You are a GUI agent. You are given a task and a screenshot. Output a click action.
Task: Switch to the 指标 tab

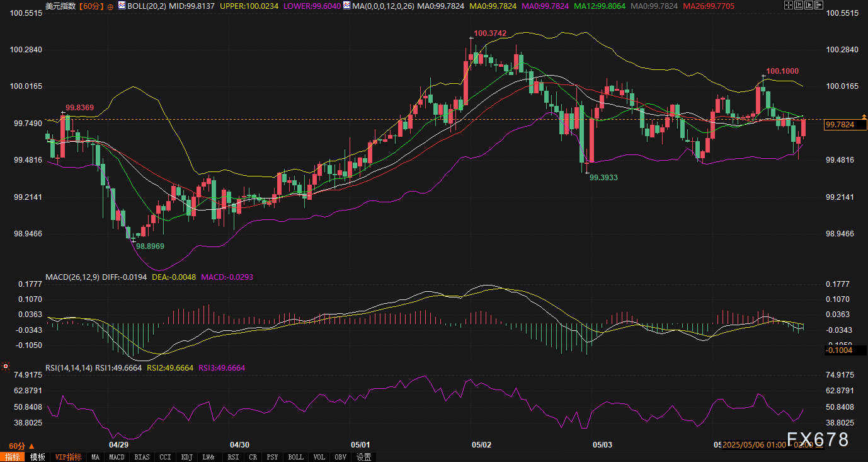click(12, 457)
